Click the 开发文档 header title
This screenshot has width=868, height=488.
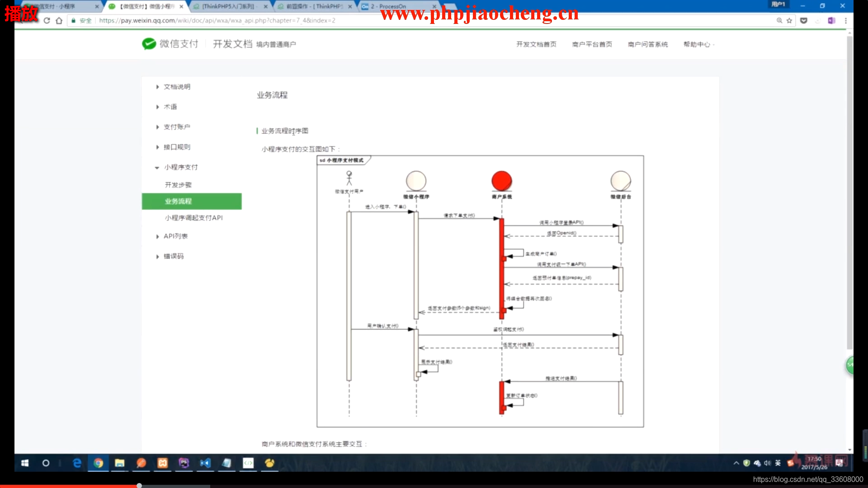pos(232,44)
